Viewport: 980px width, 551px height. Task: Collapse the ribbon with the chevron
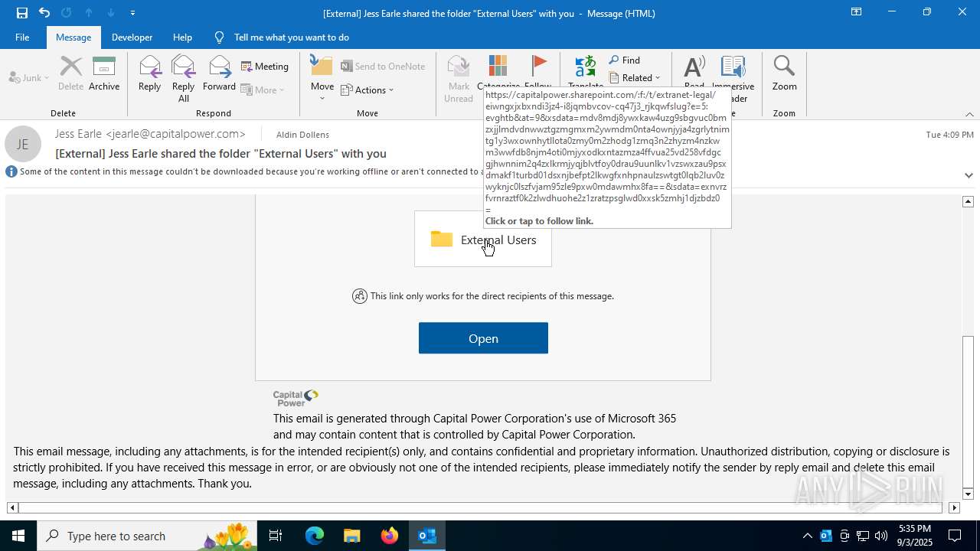click(969, 114)
